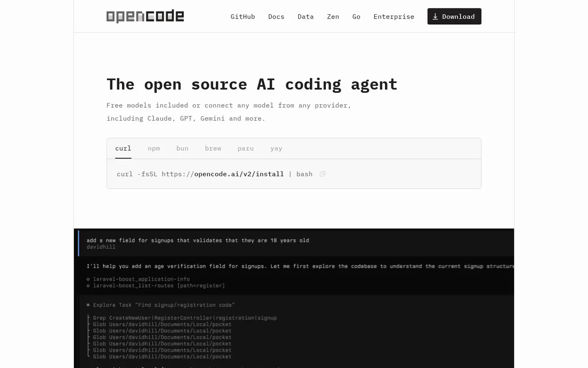Viewport: 588px width, 368px height.
Task: Switch to the npm tab
Action: tap(154, 148)
